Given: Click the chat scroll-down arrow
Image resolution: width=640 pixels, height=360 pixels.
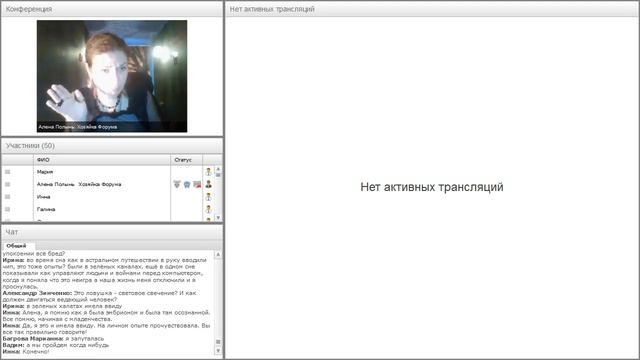Looking at the screenshot, I should coord(218,351).
